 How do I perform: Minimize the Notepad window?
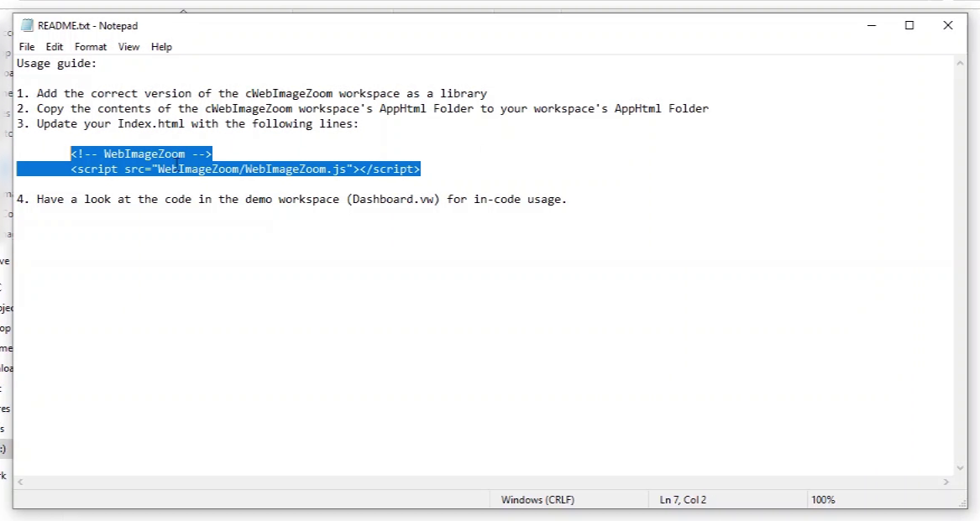pyautogui.click(x=870, y=26)
